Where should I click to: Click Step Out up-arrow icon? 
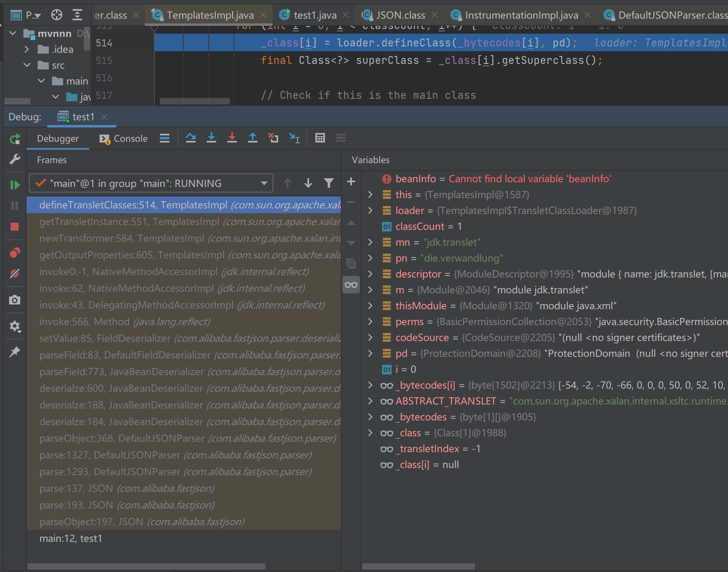pos(253,138)
